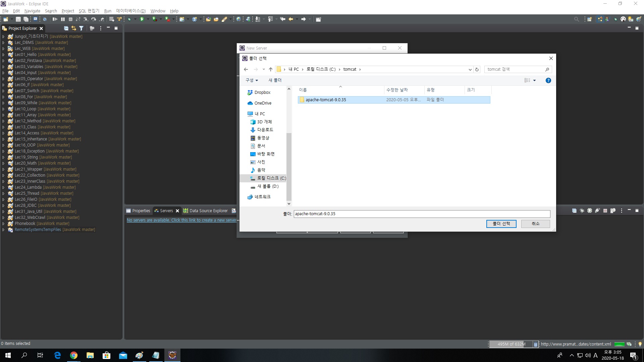Click the 취소 button
Image resolution: width=644 pixels, height=362 pixels.
[x=535, y=224]
